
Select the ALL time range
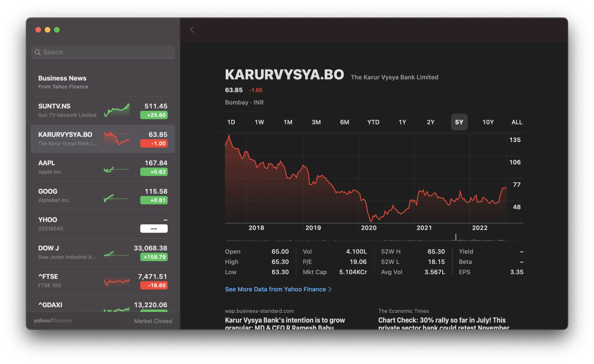(516, 122)
